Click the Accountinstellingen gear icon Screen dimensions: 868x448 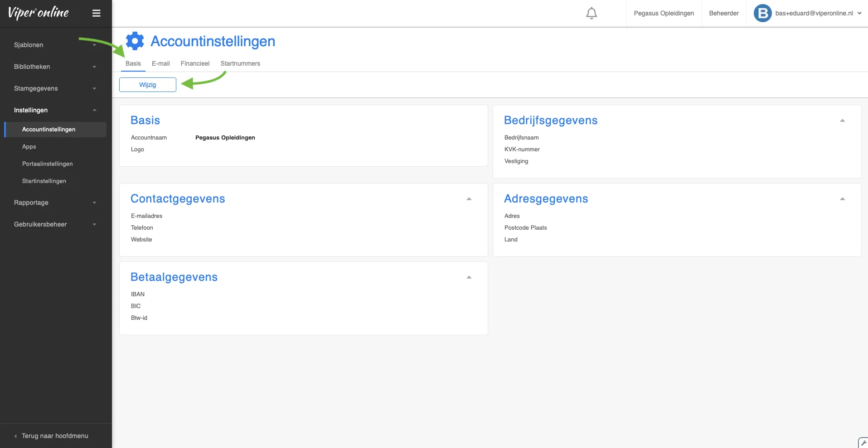135,41
